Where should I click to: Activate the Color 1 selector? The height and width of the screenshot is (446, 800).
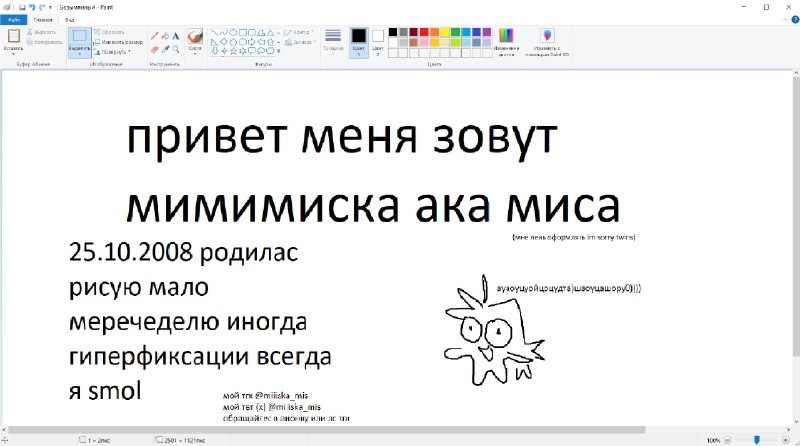point(359,42)
